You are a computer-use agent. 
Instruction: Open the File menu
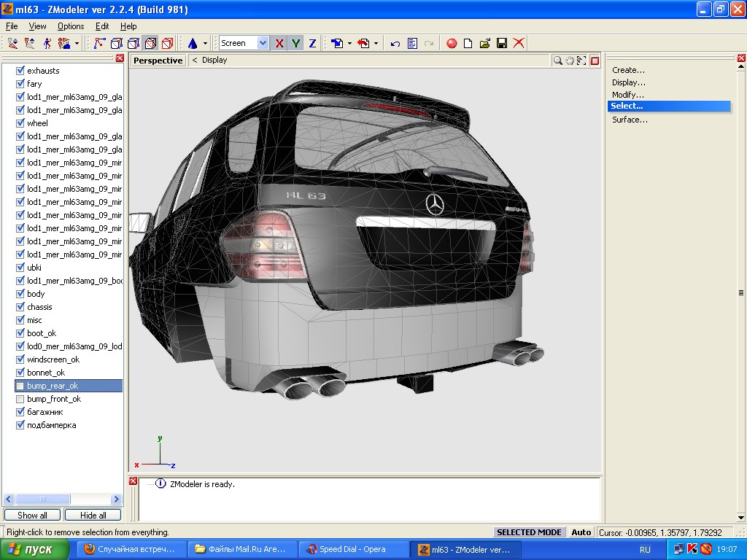(12, 26)
